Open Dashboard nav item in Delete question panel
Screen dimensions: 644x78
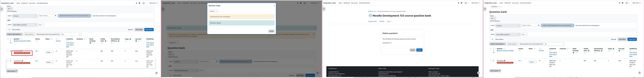tap(347, 3)
